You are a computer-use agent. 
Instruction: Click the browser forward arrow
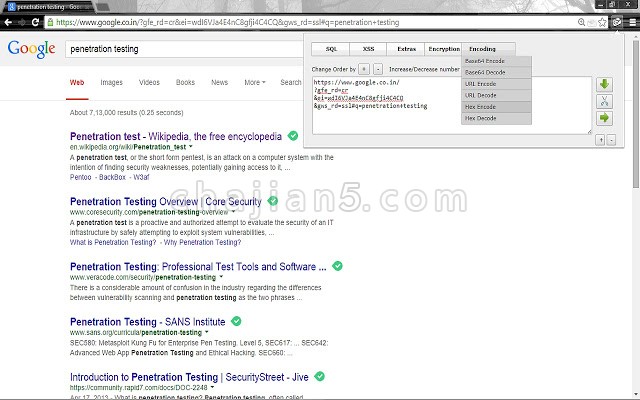tap(22, 22)
